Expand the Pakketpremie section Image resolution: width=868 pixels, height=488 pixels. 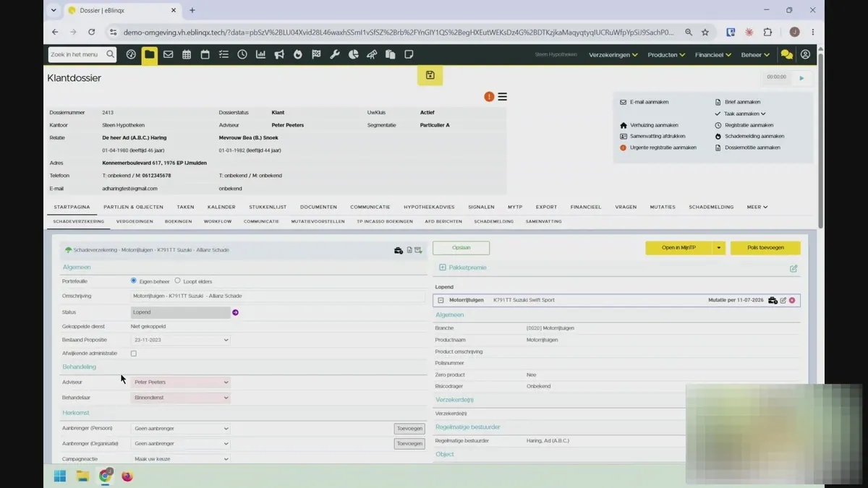(443, 267)
